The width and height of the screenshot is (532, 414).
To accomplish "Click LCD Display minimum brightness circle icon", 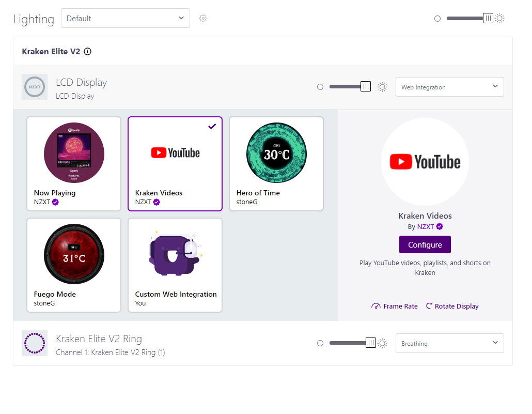I will 320,87.
